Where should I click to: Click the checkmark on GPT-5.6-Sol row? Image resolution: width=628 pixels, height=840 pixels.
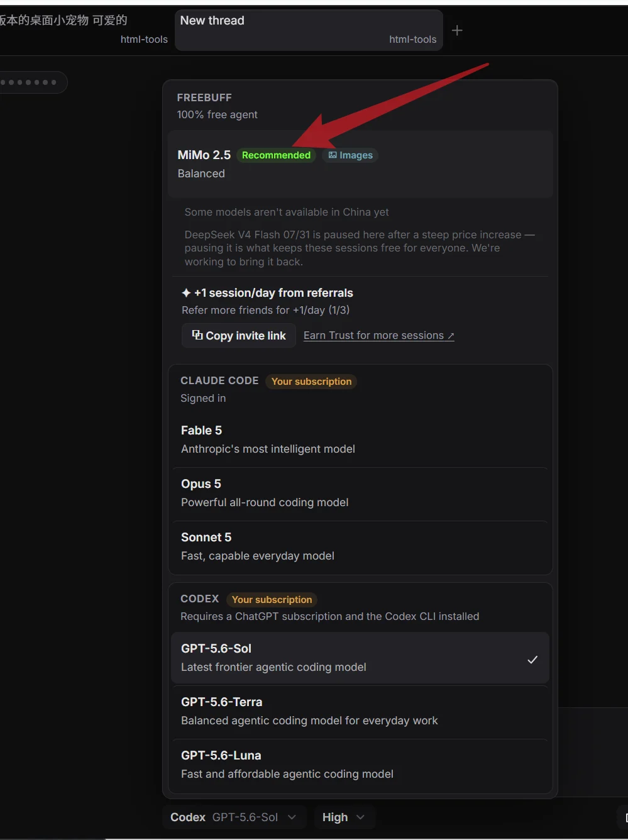[532, 660]
